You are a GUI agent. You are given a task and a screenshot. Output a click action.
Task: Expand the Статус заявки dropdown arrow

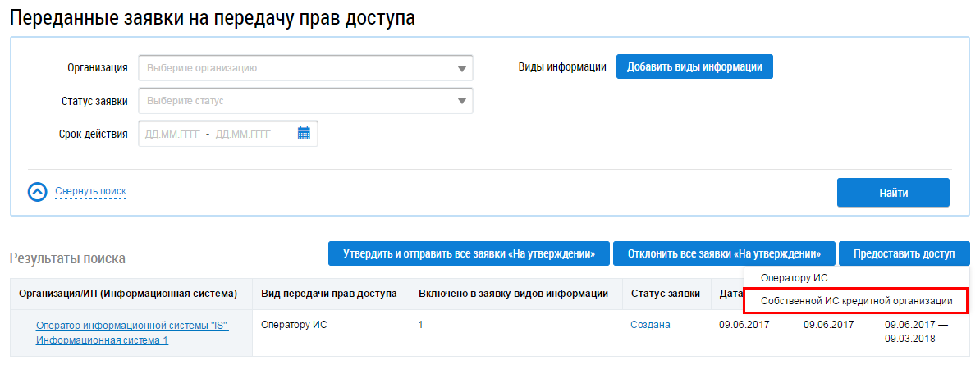[x=461, y=101]
